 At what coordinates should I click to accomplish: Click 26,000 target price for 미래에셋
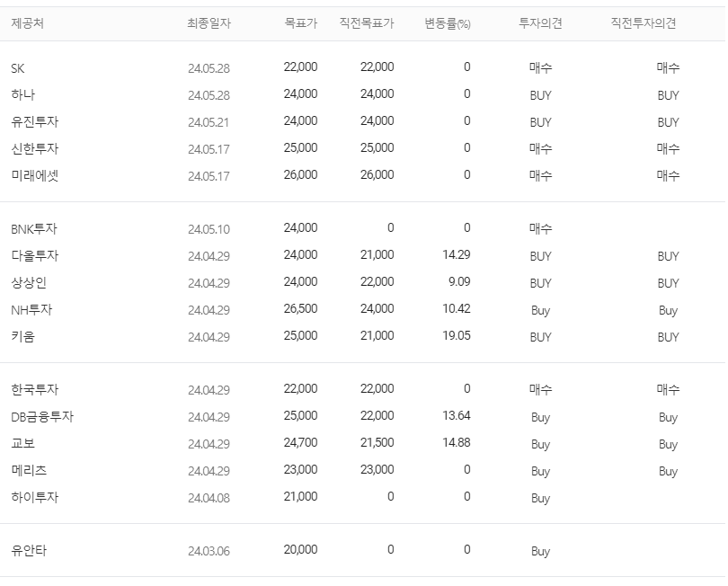coord(300,175)
